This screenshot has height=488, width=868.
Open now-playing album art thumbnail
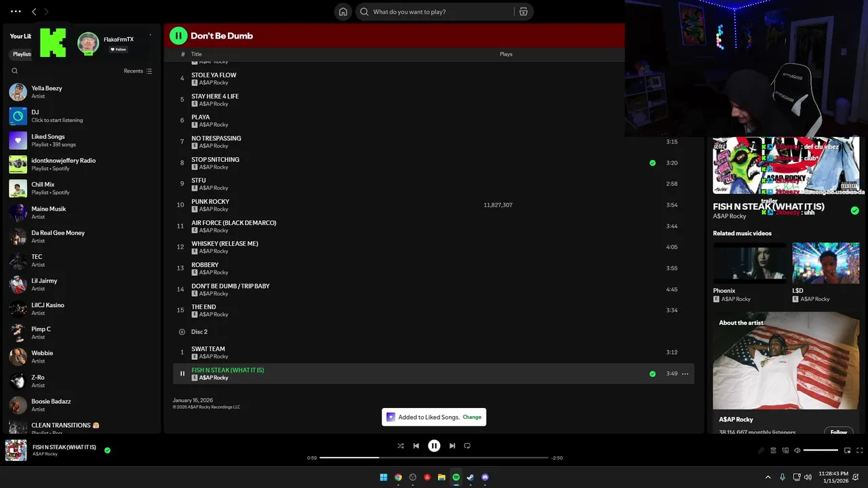pos(16,450)
